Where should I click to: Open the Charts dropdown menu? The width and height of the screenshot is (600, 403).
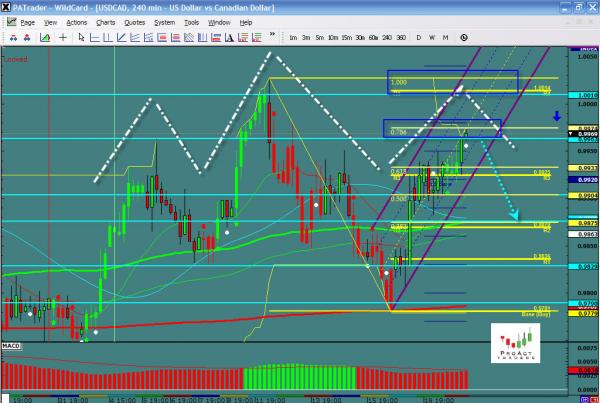point(105,21)
